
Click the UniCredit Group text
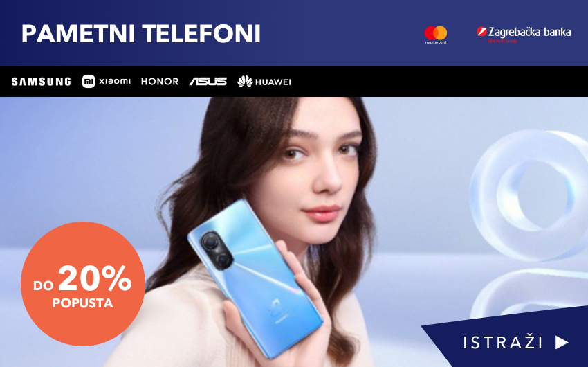coord(502,41)
